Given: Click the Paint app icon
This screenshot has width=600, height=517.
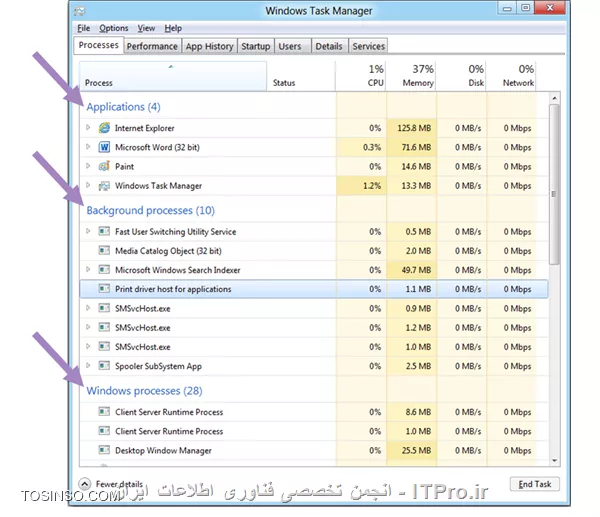Looking at the screenshot, I should [104, 166].
